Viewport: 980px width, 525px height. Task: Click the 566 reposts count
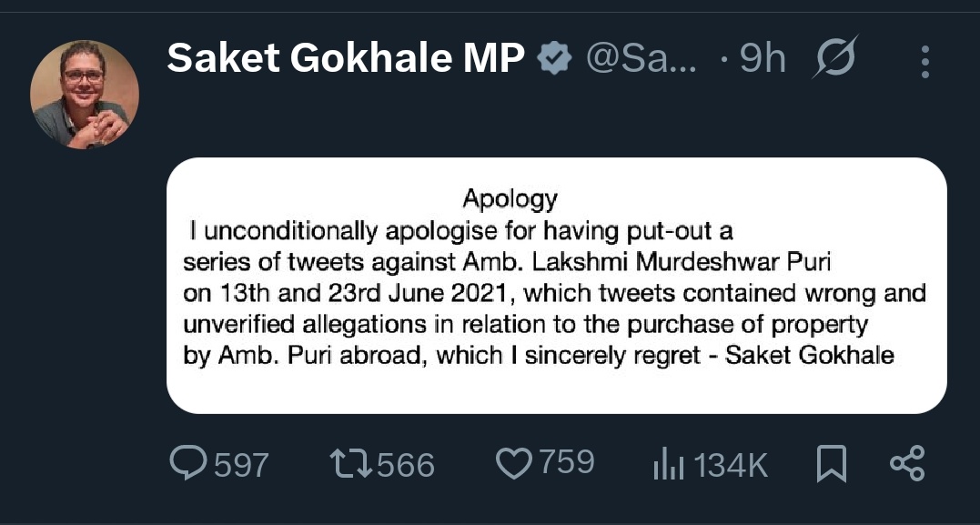coord(406,465)
